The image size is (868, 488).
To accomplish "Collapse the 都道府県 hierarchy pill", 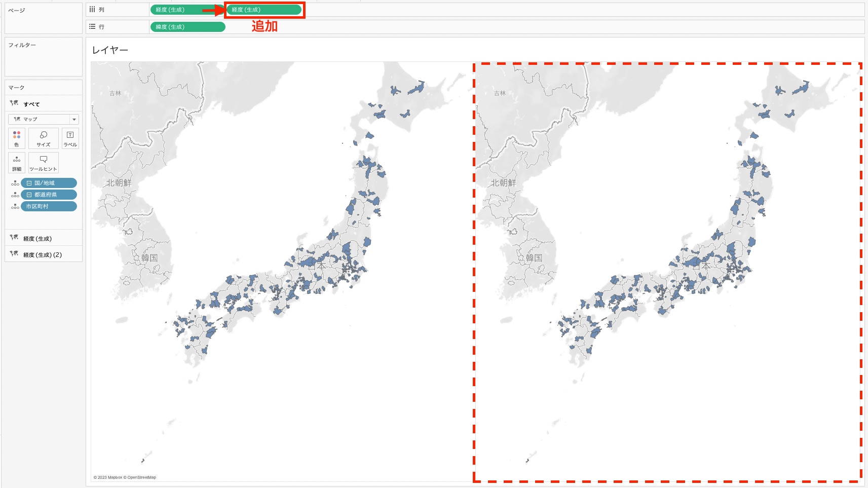I will coord(29,195).
